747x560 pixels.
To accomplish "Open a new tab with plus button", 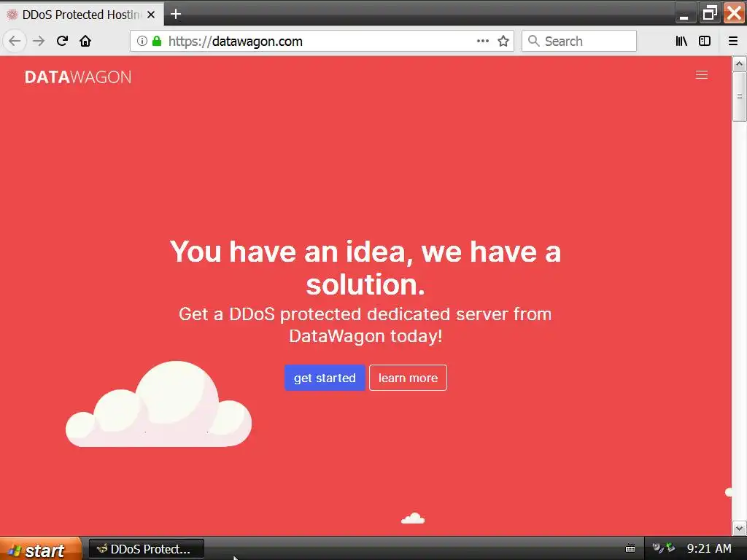I will (176, 14).
